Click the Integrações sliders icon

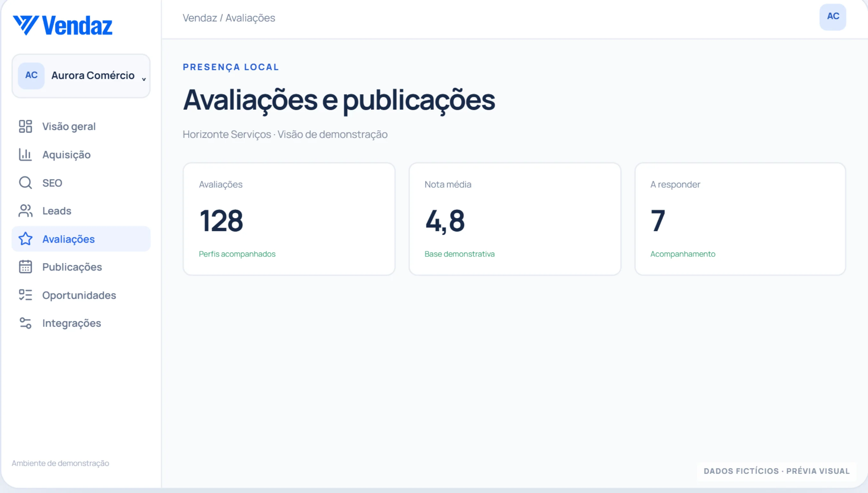tap(26, 323)
